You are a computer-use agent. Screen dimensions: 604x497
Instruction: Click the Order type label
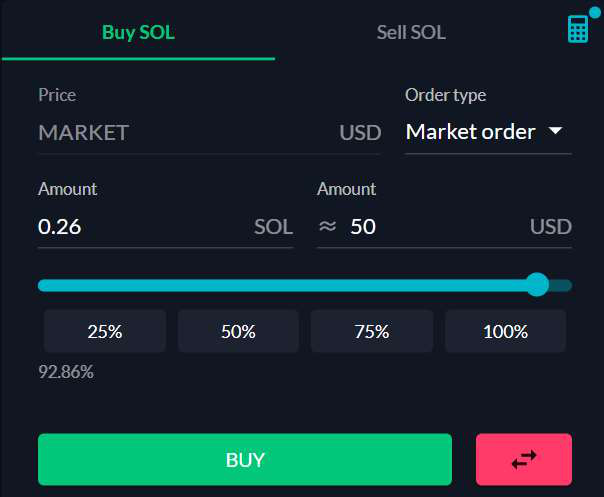445,96
